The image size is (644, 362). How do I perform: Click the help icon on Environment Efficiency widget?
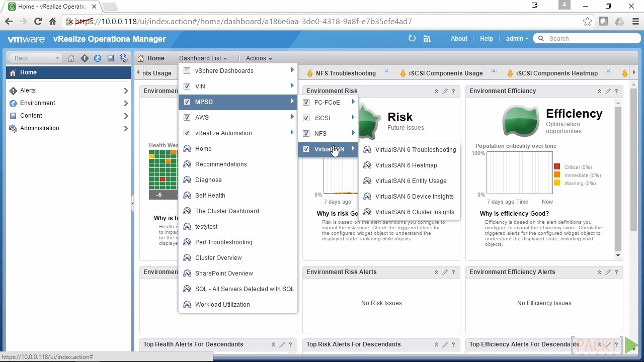point(616,91)
